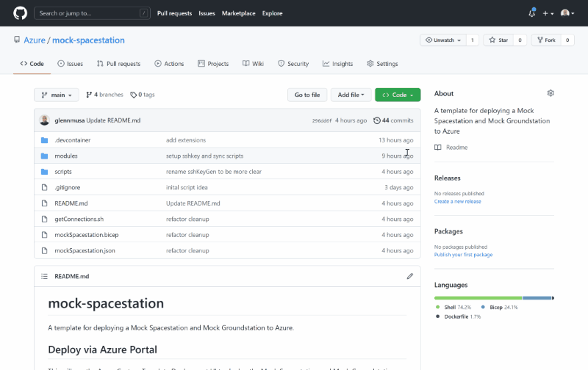Click the mockSpacestation.bicep file icon
This screenshot has height=370, width=588.
click(x=44, y=235)
